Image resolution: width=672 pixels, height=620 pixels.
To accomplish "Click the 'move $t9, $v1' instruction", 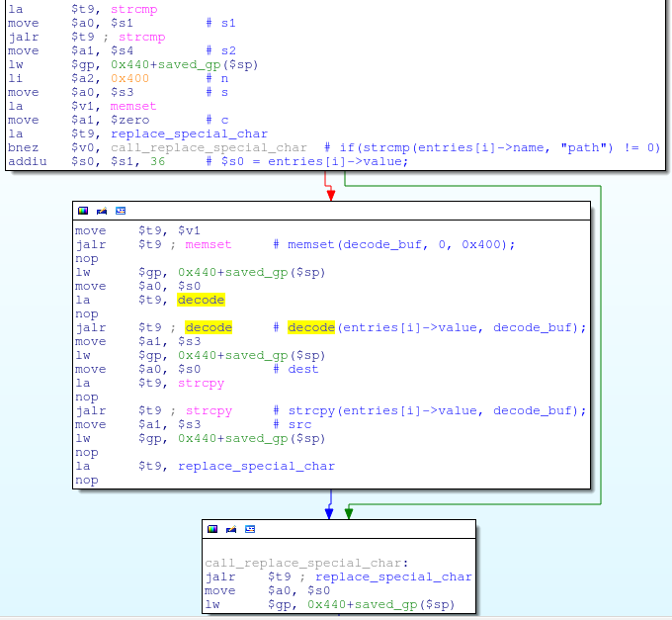I will pyautogui.click(x=137, y=230).
